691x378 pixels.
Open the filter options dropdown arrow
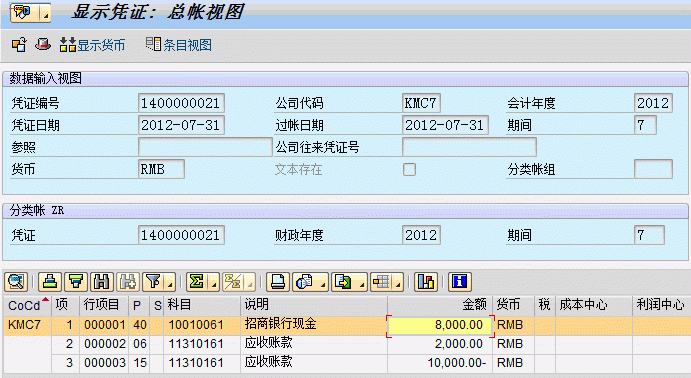pyautogui.click(x=171, y=282)
